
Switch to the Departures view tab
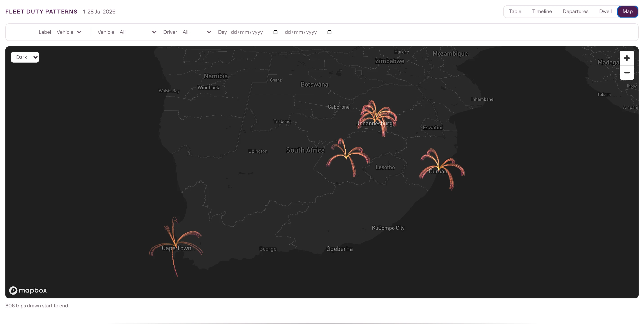coord(575,11)
